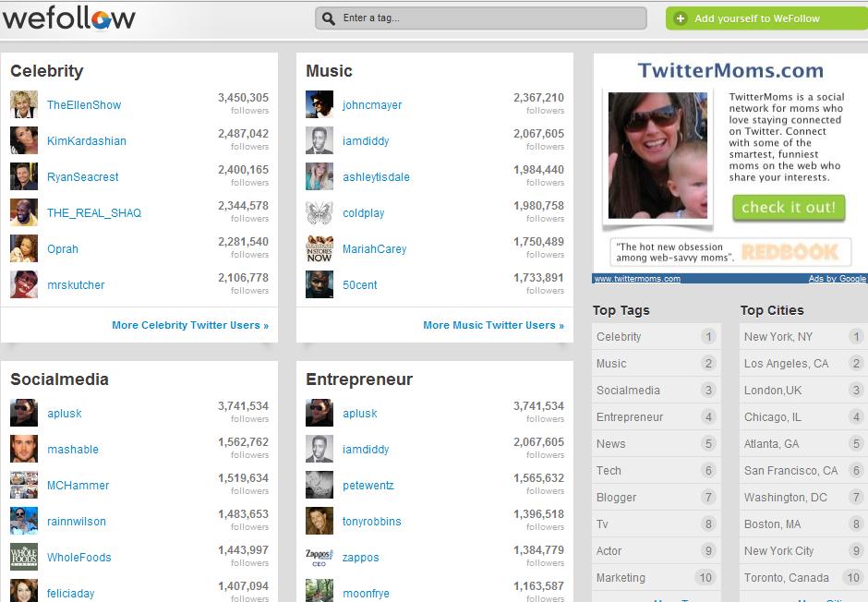Open the Entrepreneur section heading
The width and height of the screenshot is (868, 602).
click(359, 379)
